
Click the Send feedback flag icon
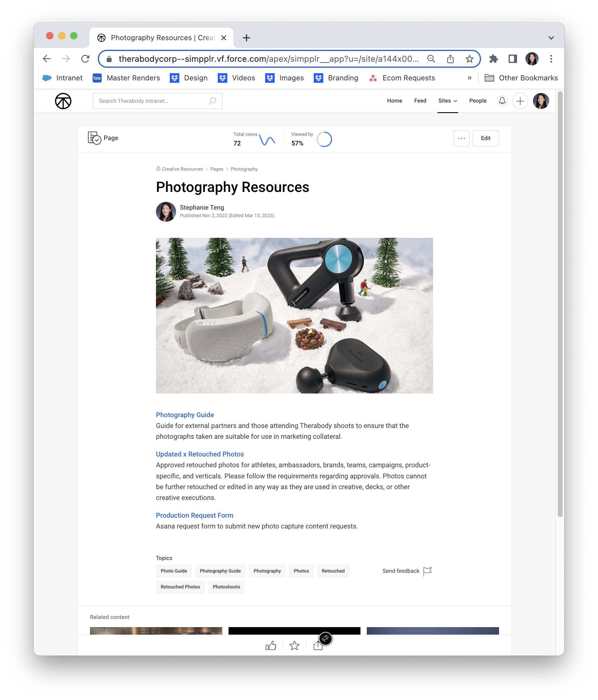click(x=427, y=571)
